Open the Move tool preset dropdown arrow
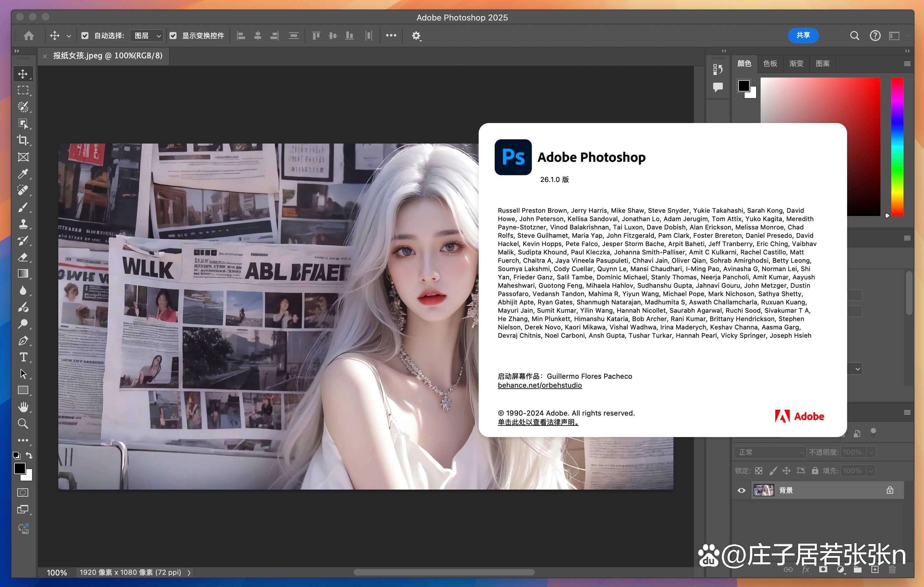Screen dimensions: 924x587 pos(69,36)
